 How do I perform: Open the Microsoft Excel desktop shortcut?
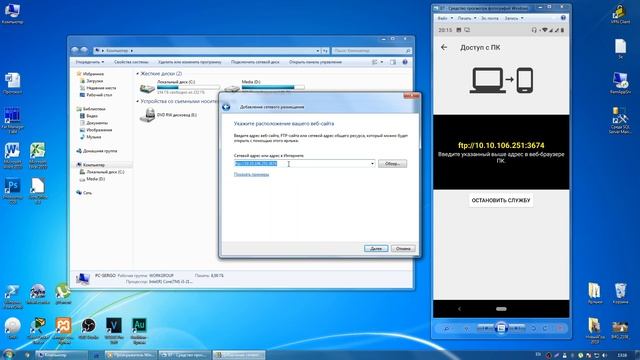(38, 156)
